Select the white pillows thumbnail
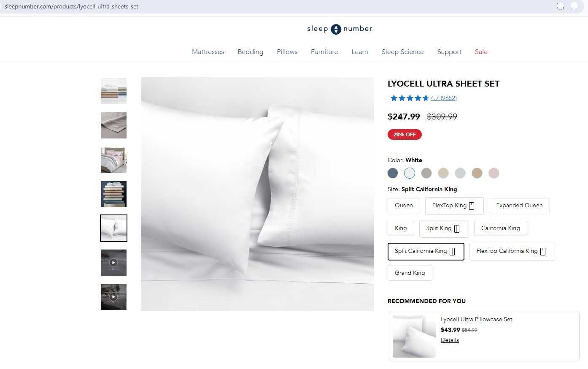The image size is (588, 369). (x=113, y=228)
